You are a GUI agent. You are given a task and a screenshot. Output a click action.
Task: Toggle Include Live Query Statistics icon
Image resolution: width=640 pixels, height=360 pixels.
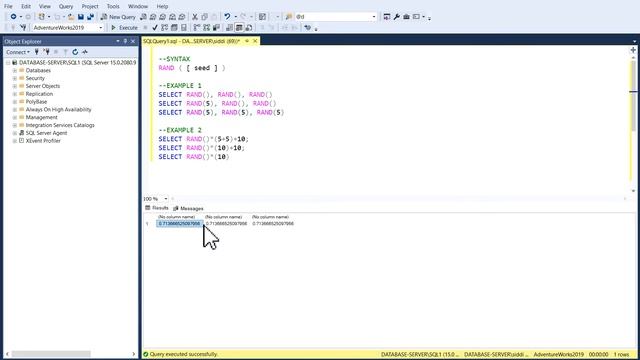pyautogui.click(x=207, y=28)
